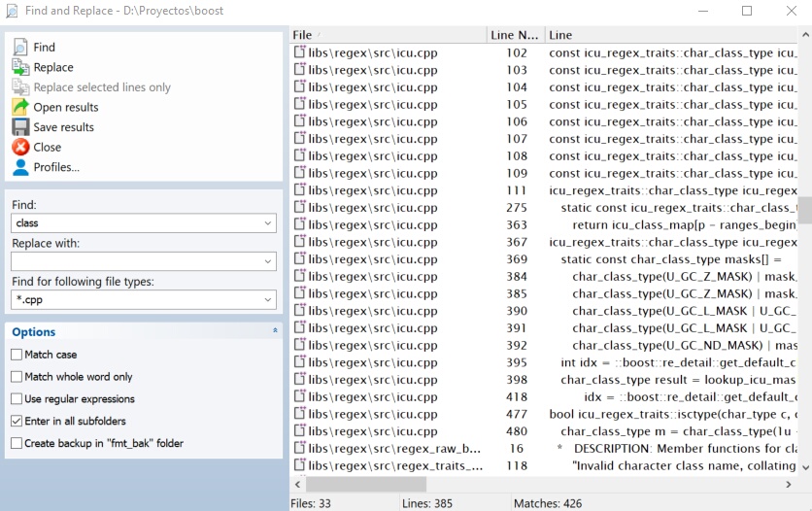Viewport: 812px width, 511px height.
Task: Collapse the Options panel chevron
Action: click(x=275, y=330)
